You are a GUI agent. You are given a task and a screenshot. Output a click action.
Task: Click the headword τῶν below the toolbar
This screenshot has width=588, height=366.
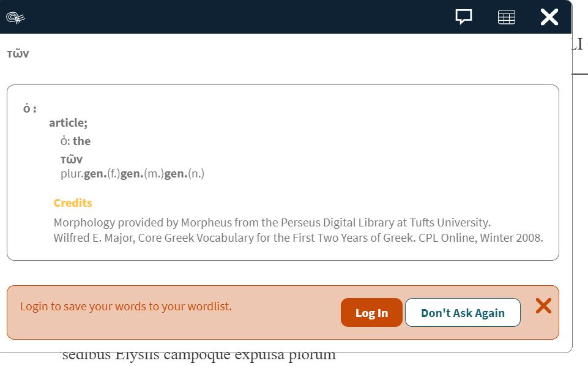[18, 54]
